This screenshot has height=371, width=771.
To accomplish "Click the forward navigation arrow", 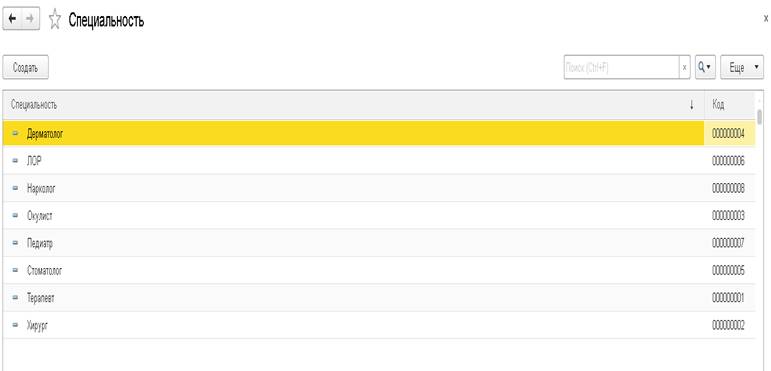I will (x=30, y=19).
